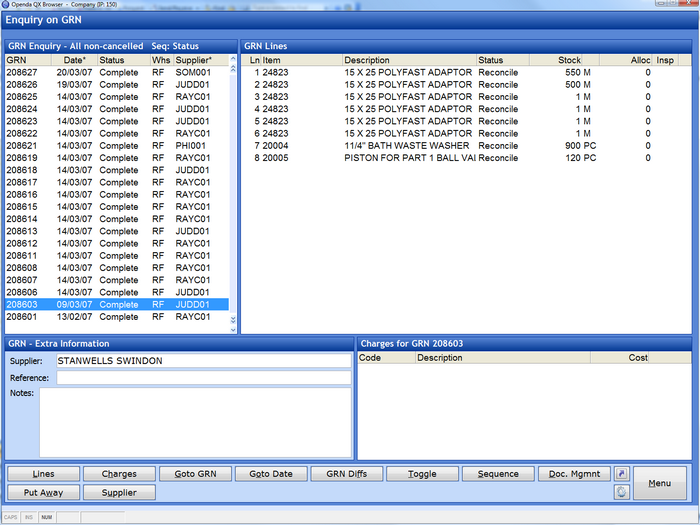This screenshot has height=525, width=700.
Task: Click the Item column header in GRN Lines
Action: pyautogui.click(x=301, y=60)
